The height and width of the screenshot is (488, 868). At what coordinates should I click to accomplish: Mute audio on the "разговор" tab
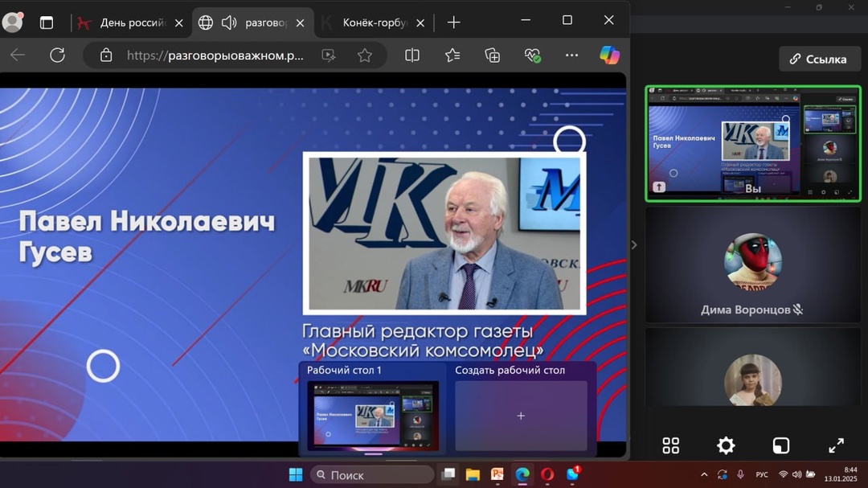229,23
